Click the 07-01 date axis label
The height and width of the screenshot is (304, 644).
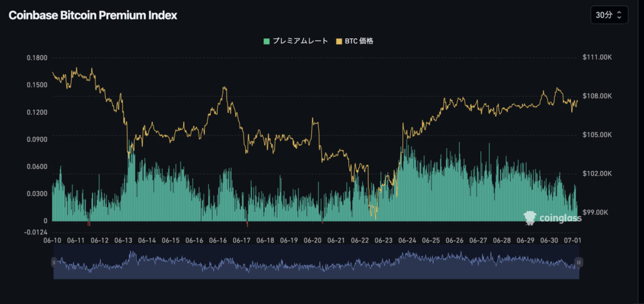572,241
